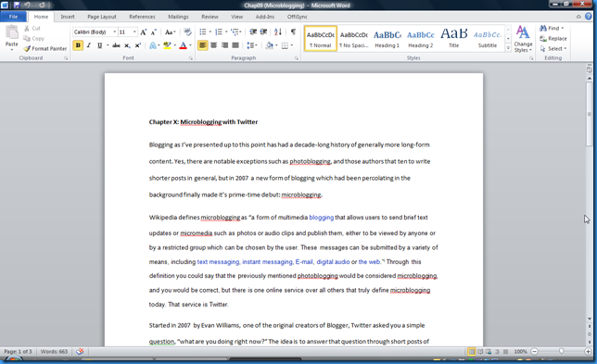Screen dimensions: 597x364
Task: Open the font size 11 dropdown
Action: click(134, 31)
